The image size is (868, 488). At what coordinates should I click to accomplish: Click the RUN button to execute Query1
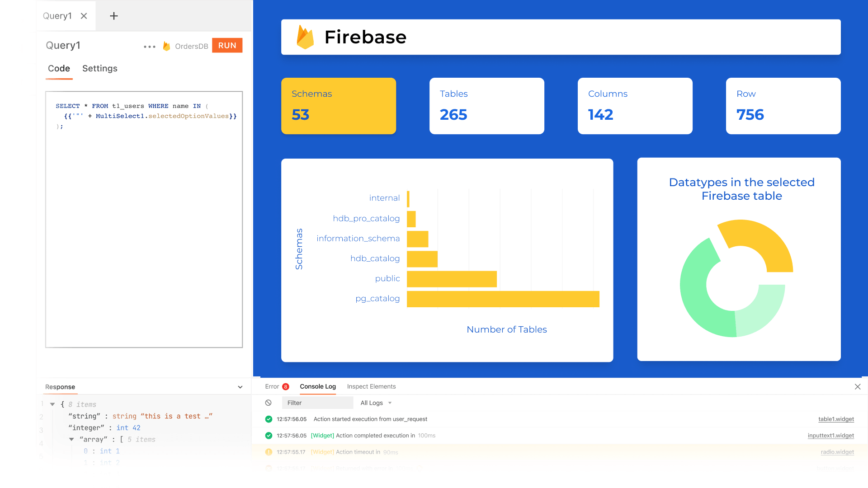click(x=227, y=45)
